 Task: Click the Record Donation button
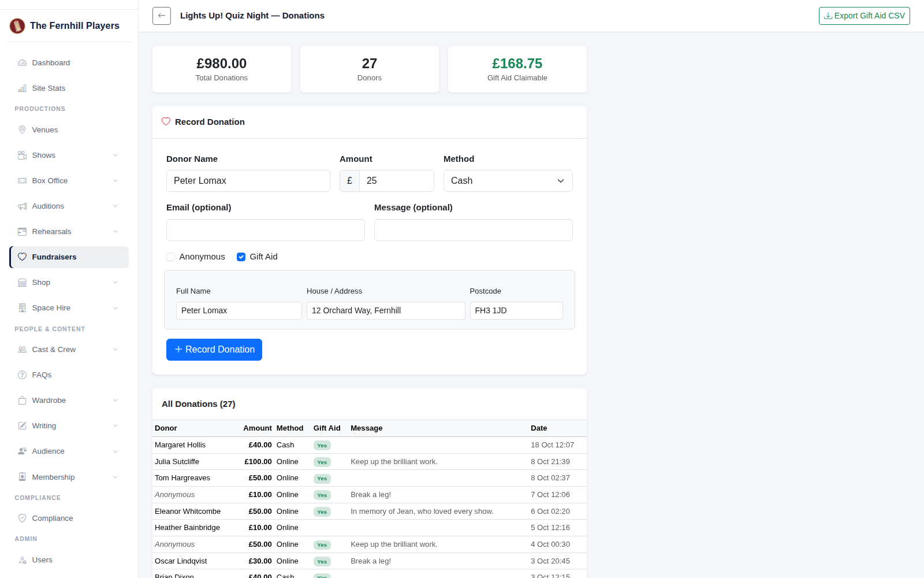click(214, 350)
